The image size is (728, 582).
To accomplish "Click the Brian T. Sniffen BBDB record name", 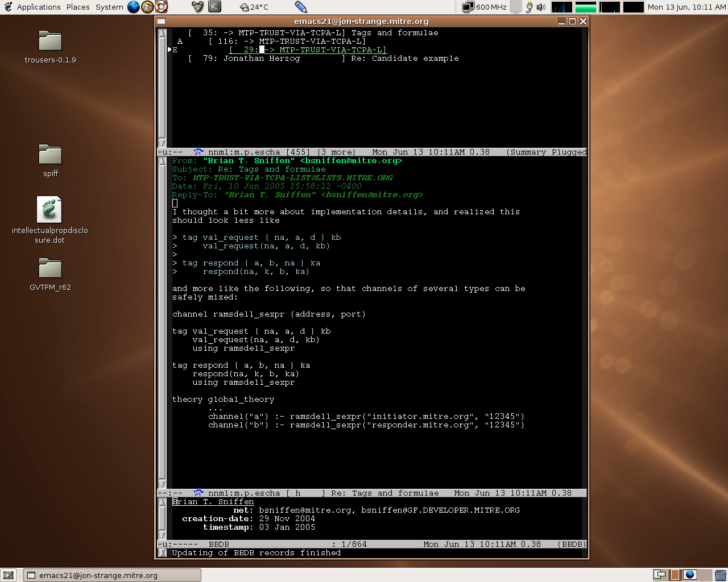I will tap(213, 502).
